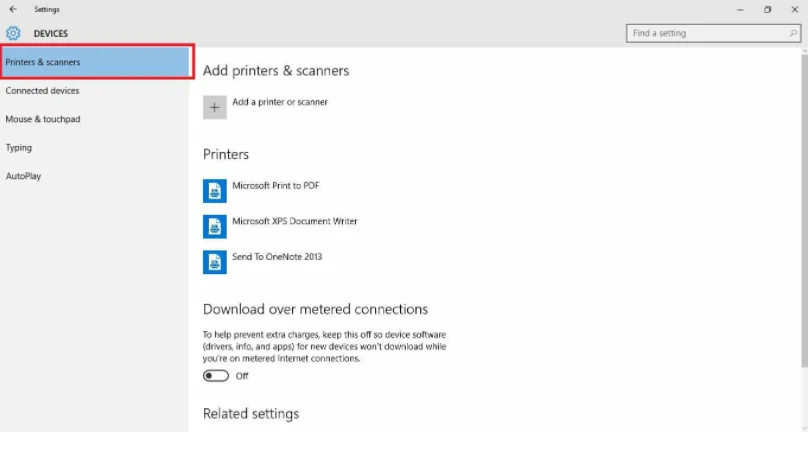Click the Add printers & scanners heading

pyautogui.click(x=276, y=70)
